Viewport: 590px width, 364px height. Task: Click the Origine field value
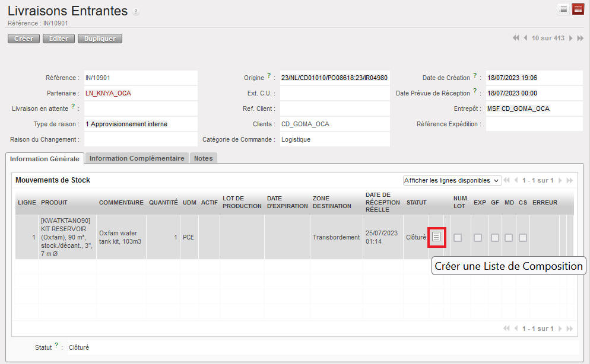click(x=334, y=78)
